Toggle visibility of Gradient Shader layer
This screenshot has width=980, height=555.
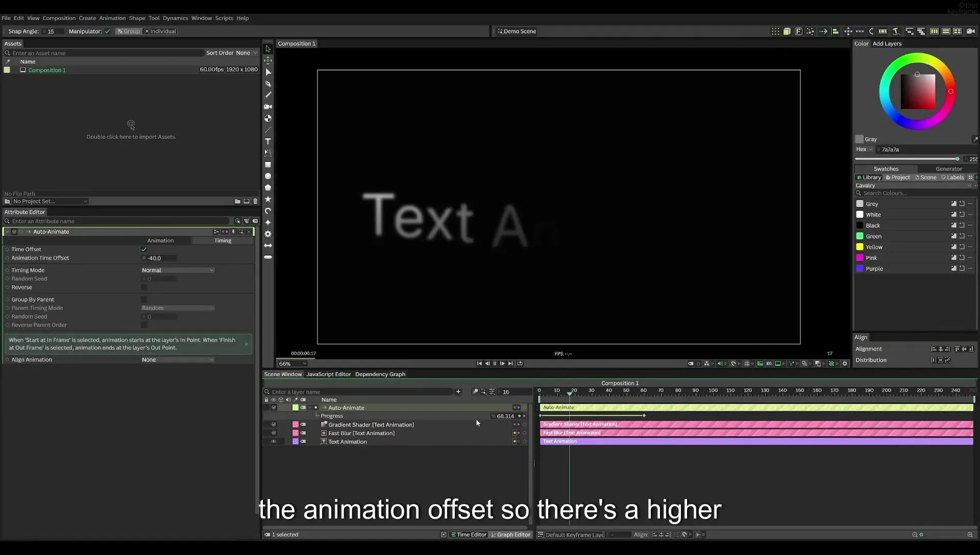click(274, 424)
